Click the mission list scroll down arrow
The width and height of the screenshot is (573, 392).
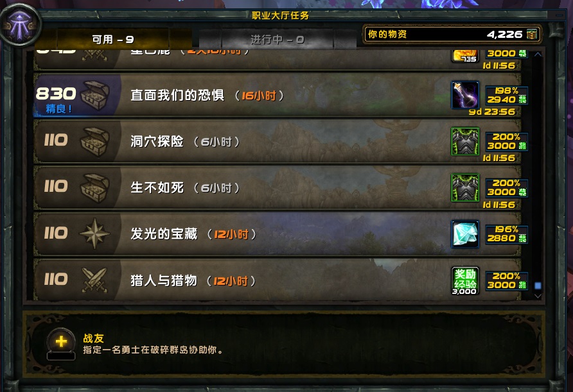coord(538,296)
